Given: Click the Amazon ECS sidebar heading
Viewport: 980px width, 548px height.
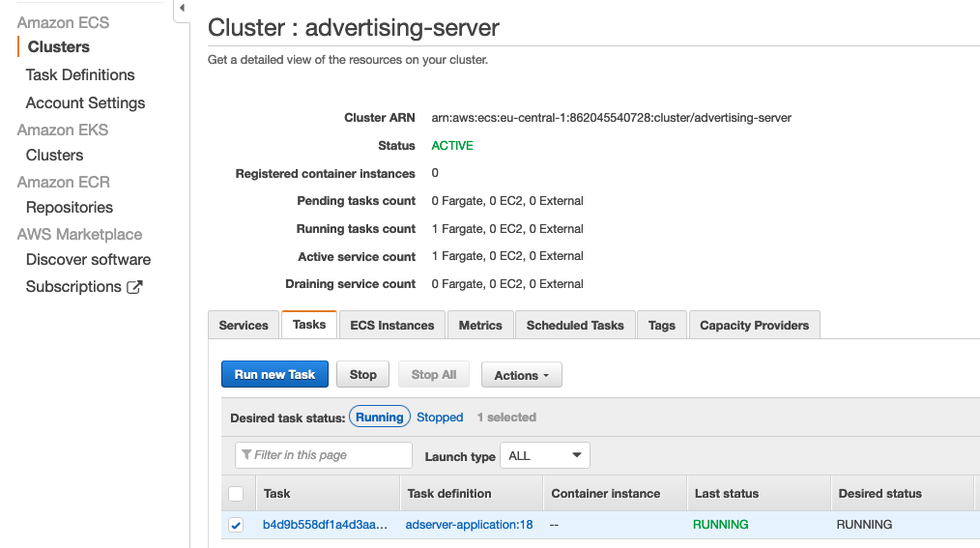Looking at the screenshot, I should [x=63, y=22].
